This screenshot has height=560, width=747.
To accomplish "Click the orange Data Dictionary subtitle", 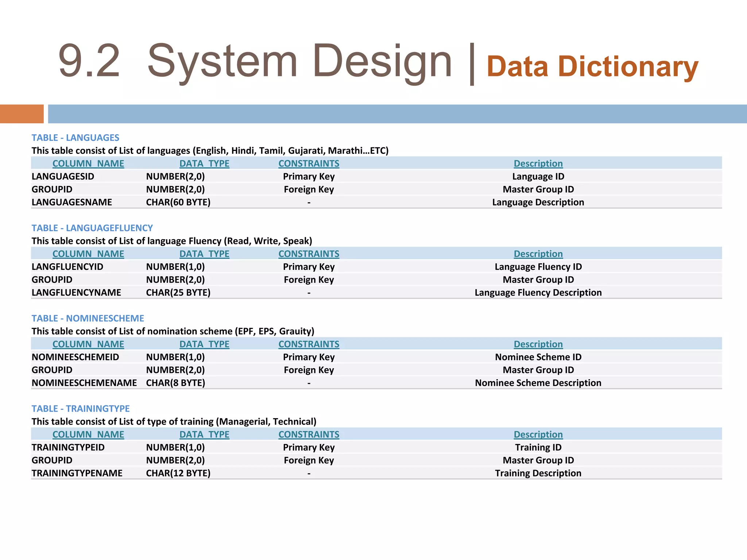I will 592,67.
